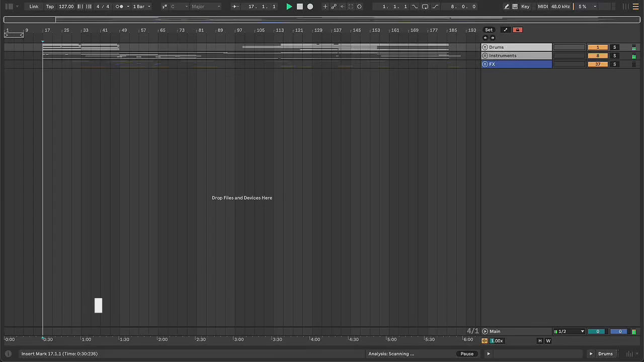Toggle the metronome icon
Viewport: 644px width, 362px height.
coord(119,7)
